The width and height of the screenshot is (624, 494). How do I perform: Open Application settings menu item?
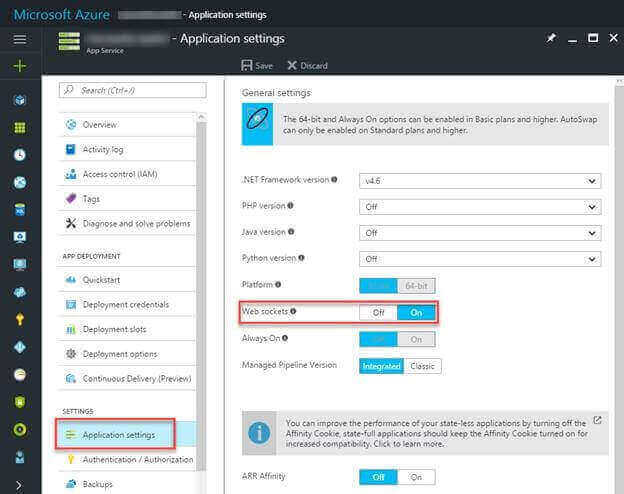point(118,435)
